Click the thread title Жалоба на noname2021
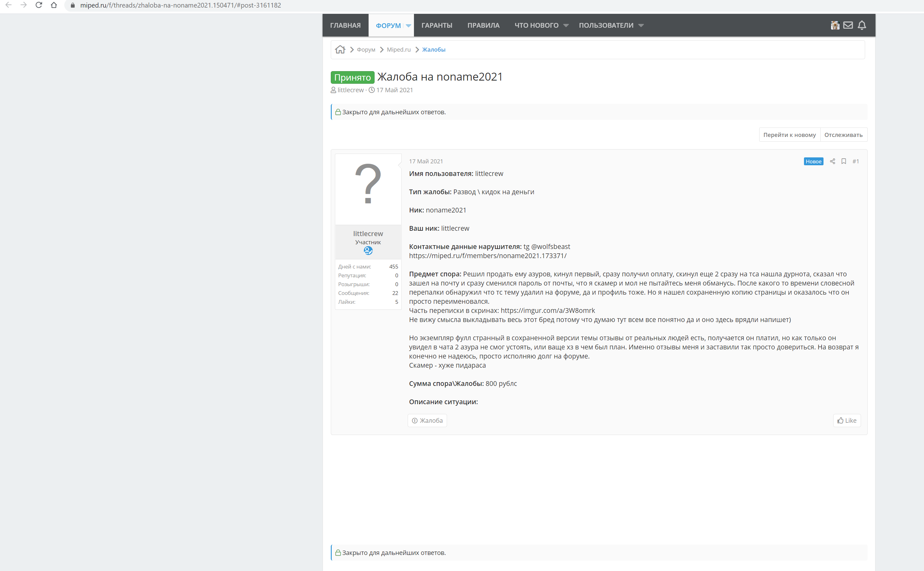 [x=440, y=77]
